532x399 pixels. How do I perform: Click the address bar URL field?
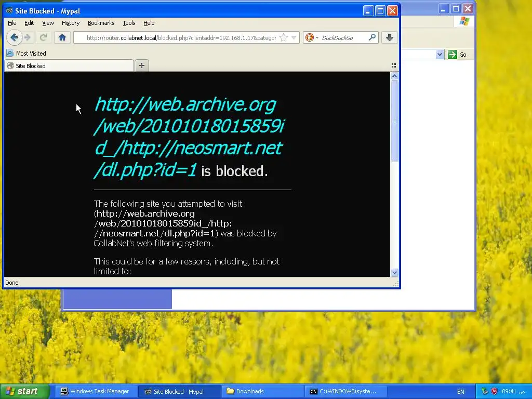tap(181, 37)
